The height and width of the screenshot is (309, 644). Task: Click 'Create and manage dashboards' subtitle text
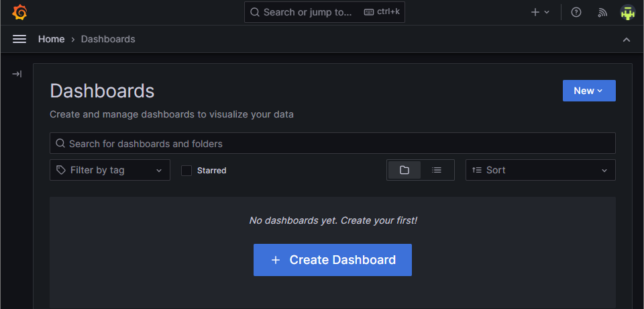click(172, 114)
